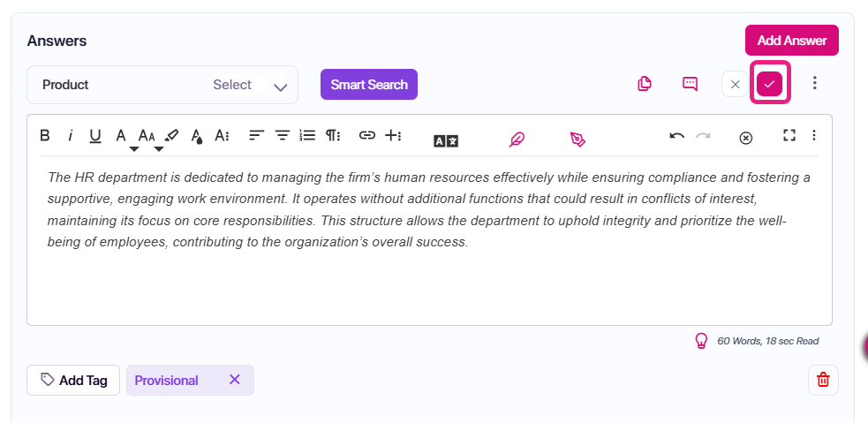Open the answer's three-dot menu
868x423 pixels.
814,83
